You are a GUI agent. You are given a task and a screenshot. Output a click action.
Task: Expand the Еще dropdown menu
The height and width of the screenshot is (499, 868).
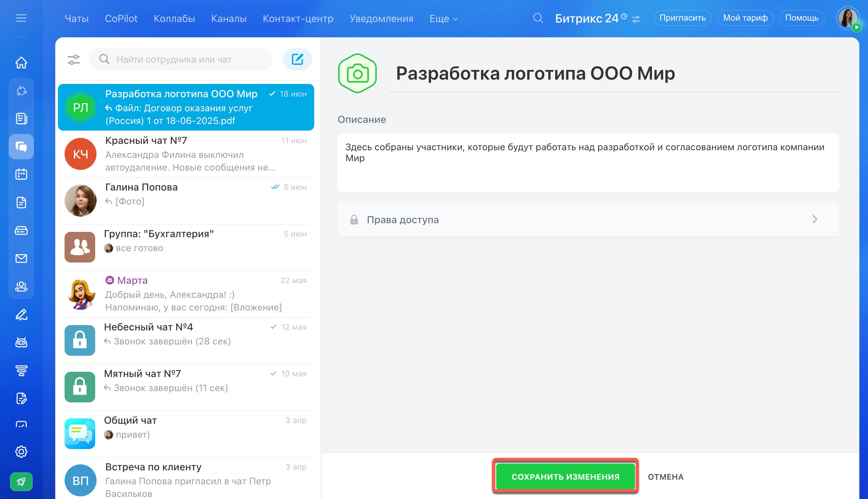[443, 19]
